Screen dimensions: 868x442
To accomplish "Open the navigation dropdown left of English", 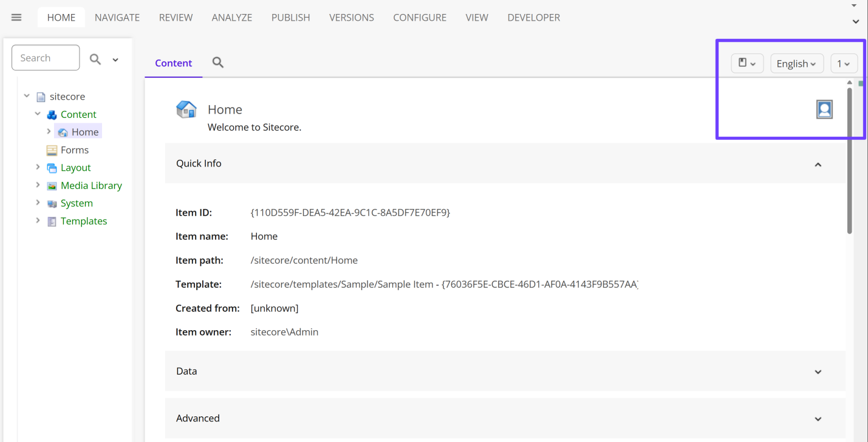I will pyautogui.click(x=747, y=63).
